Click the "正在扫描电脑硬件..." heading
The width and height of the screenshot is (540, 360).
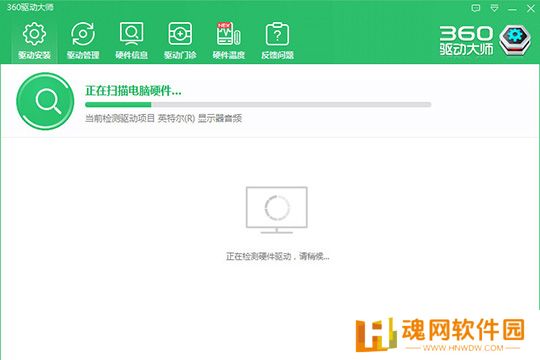coord(133,91)
